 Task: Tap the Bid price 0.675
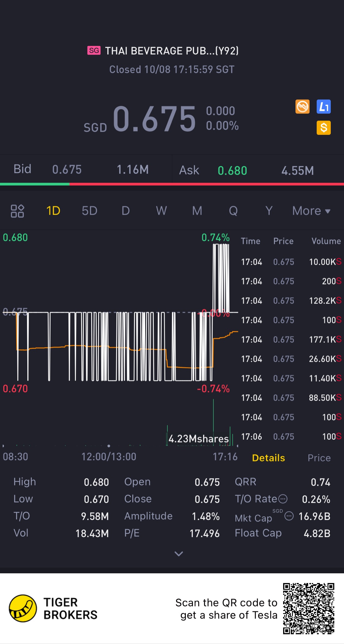tap(67, 170)
